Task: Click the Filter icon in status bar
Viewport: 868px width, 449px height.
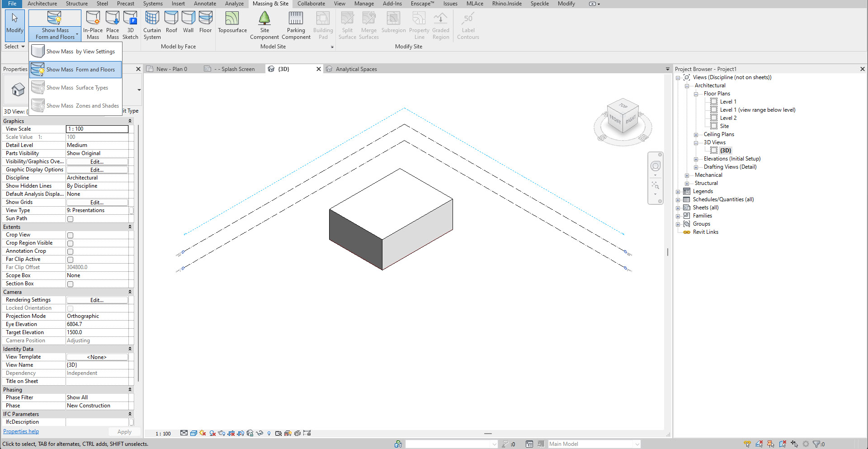Action: [x=817, y=444]
